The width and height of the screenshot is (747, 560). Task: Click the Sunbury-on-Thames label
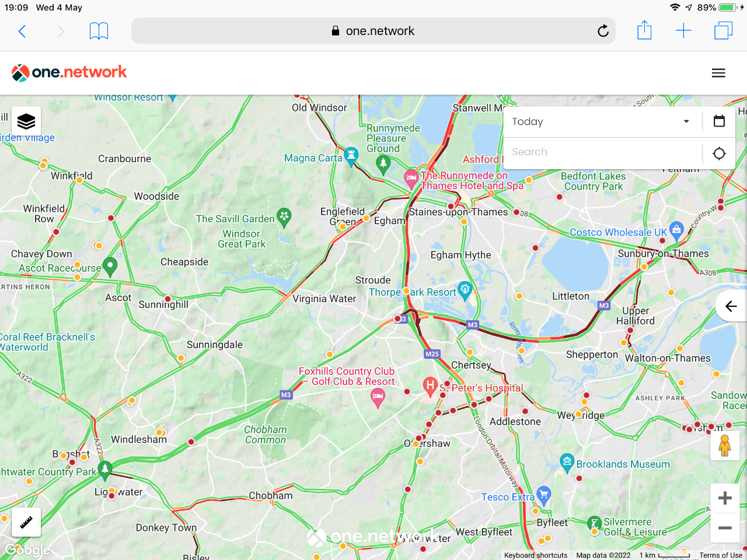coord(663,253)
